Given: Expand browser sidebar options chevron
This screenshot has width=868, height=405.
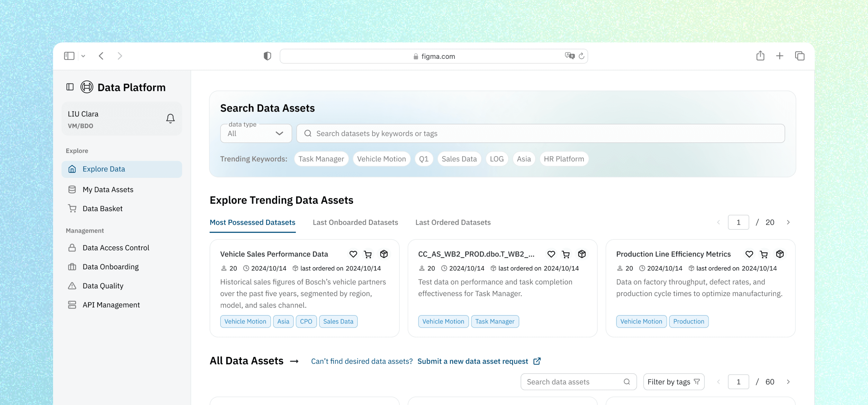Looking at the screenshot, I should coord(83,56).
